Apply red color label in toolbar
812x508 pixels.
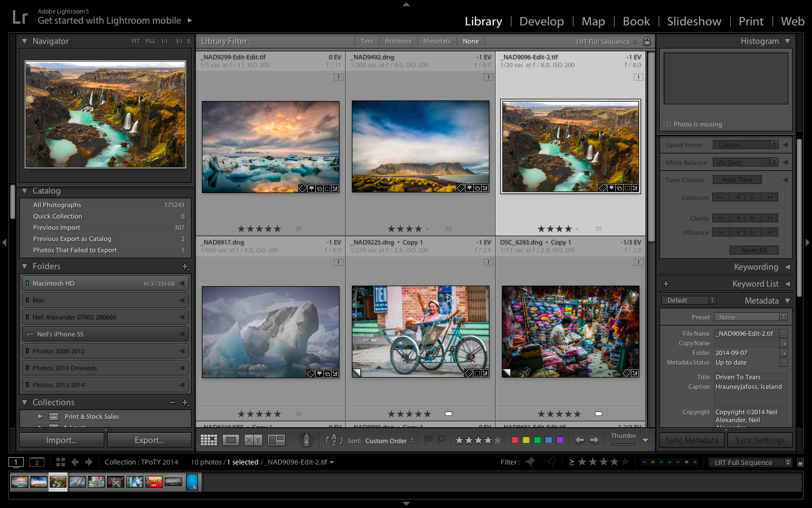point(515,440)
